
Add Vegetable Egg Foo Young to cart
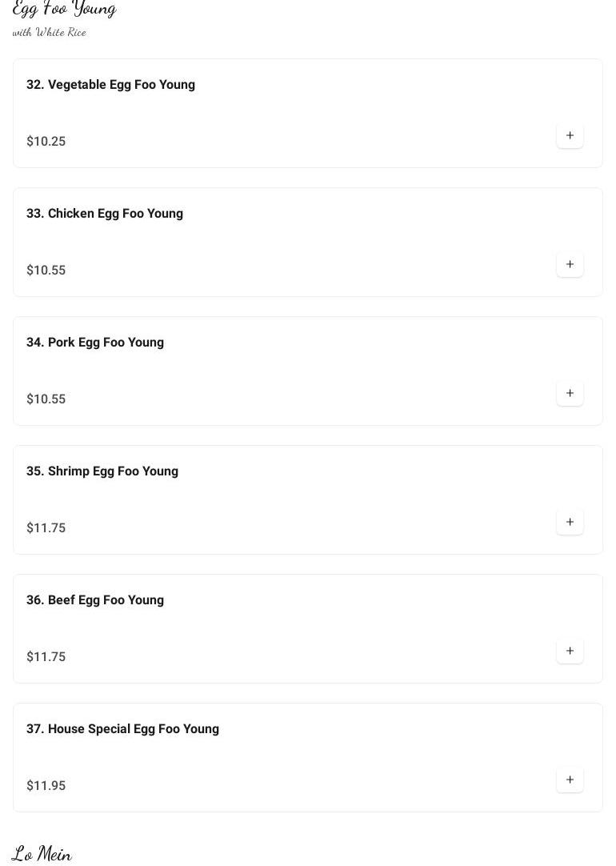coord(570,136)
